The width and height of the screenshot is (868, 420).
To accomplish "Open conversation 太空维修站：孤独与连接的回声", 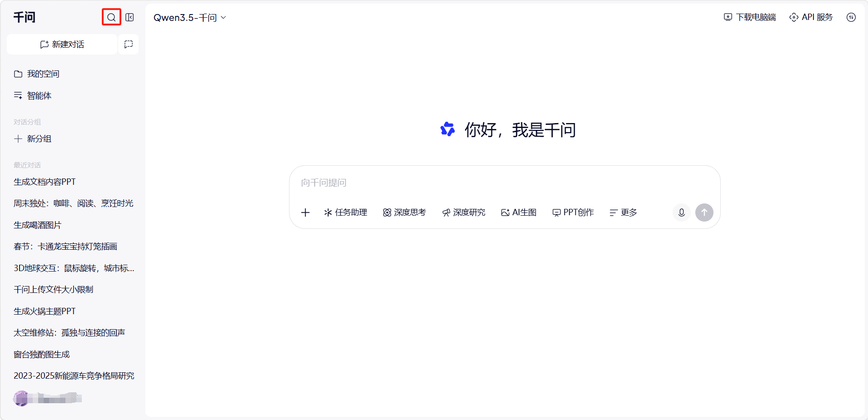I will click(69, 332).
